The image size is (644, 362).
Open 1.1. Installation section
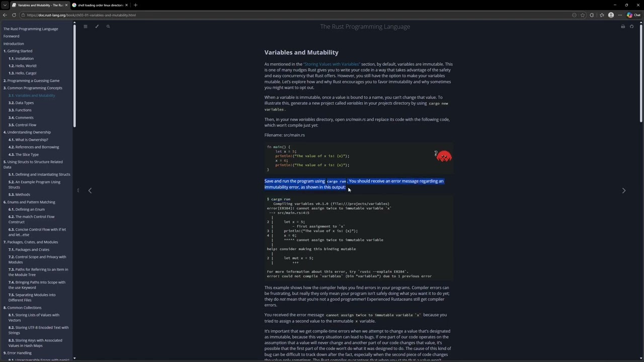21,58
